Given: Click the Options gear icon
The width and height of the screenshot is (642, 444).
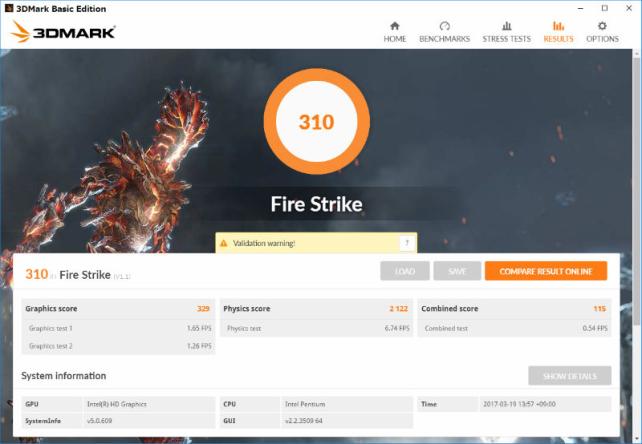Looking at the screenshot, I should pyautogui.click(x=602, y=26).
